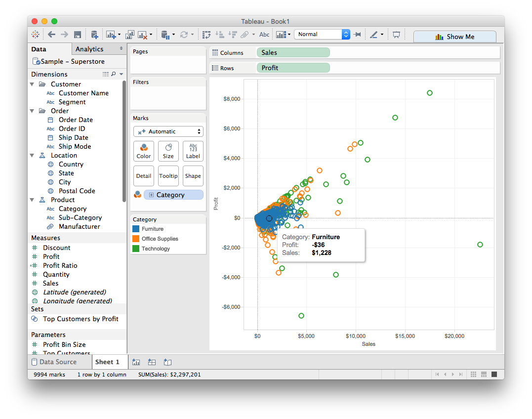Add a new data source icon

95,35
